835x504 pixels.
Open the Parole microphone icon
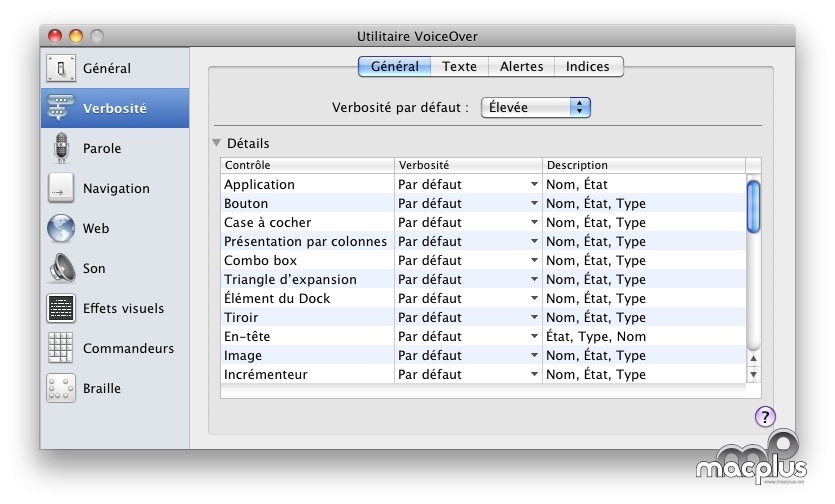(x=62, y=148)
